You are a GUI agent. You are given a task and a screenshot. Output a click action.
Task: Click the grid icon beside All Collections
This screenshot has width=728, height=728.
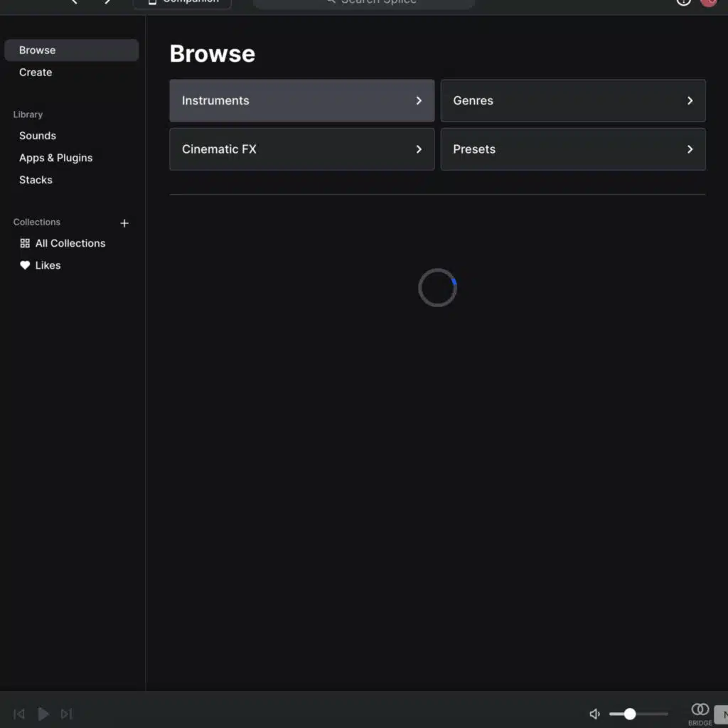(x=25, y=243)
